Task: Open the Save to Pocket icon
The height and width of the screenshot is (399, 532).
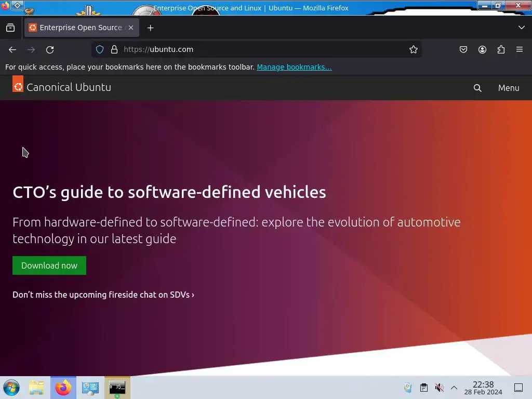Action: pyautogui.click(x=463, y=49)
